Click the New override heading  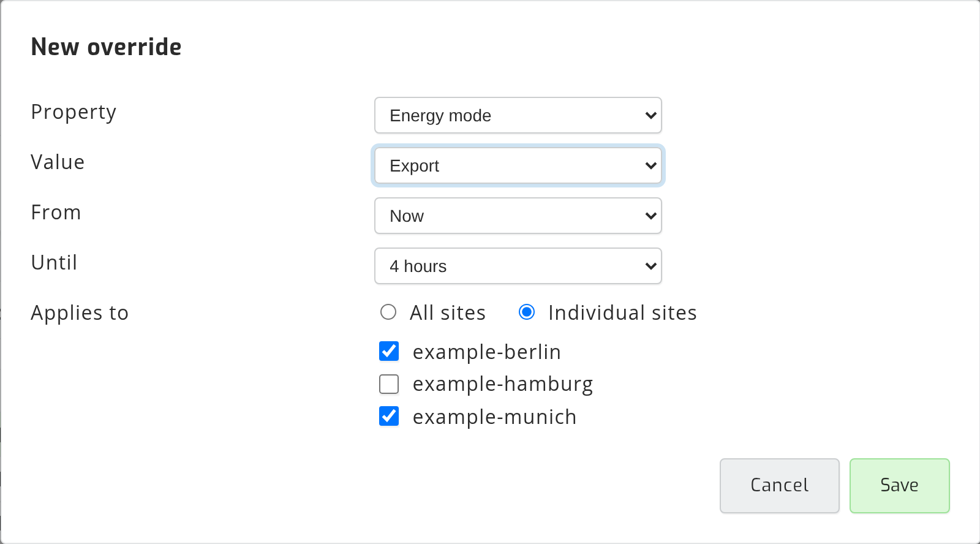pyautogui.click(x=107, y=47)
